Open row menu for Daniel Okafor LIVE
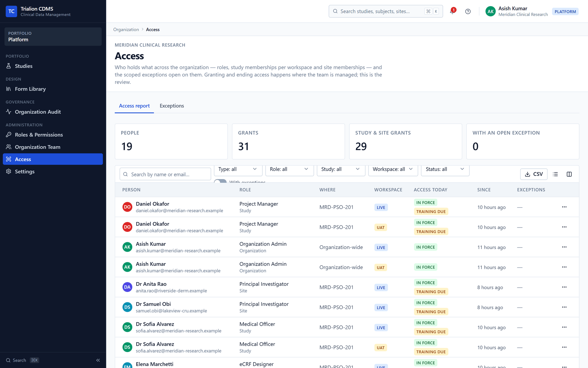Image resolution: width=588 pixels, height=368 pixels. (564, 207)
